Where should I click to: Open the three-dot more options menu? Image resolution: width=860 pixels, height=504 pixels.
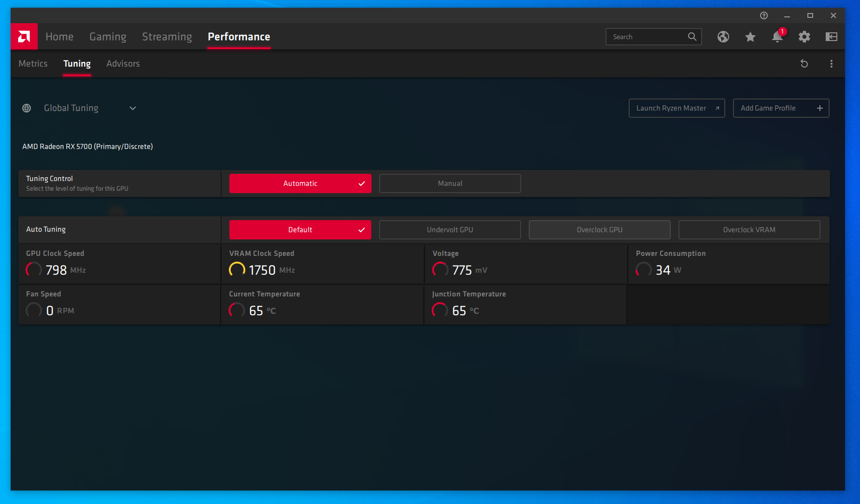click(x=831, y=64)
